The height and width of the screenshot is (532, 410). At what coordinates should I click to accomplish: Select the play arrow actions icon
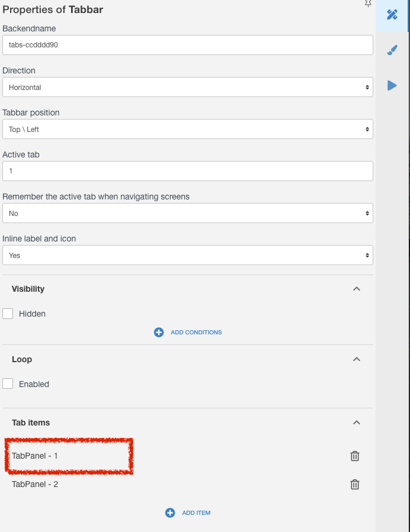click(x=392, y=85)
